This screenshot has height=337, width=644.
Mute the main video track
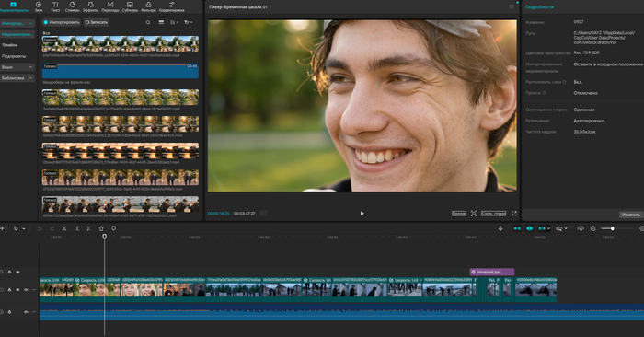point(26,290)
